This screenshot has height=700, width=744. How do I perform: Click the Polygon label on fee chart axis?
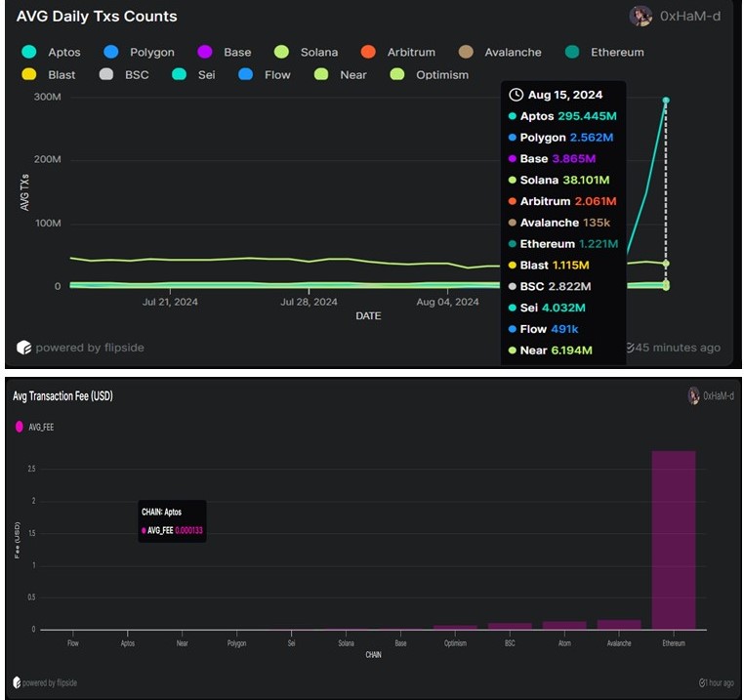pos(236,643)
